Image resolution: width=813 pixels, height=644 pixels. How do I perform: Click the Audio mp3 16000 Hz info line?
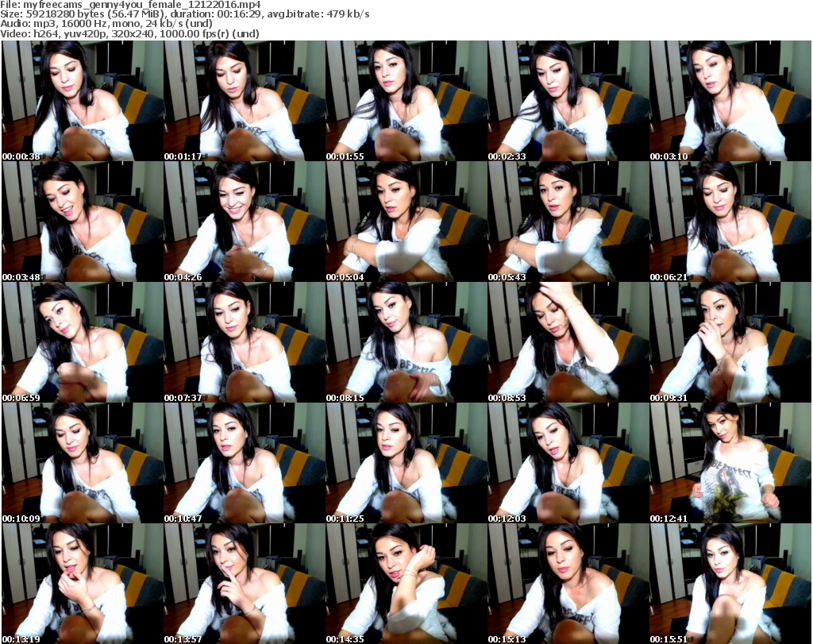tap(106, 24)
